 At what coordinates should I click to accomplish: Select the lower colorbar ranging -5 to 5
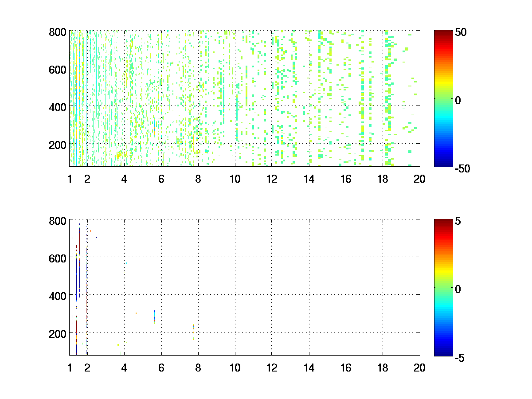[443, 287]
